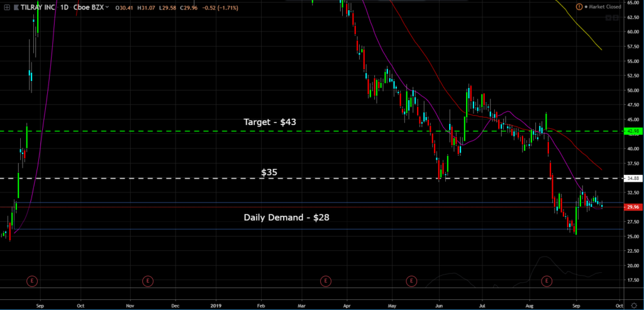Screen dimensions: 644x310
Task: Click the Market Closed status label
Action: 606,7
